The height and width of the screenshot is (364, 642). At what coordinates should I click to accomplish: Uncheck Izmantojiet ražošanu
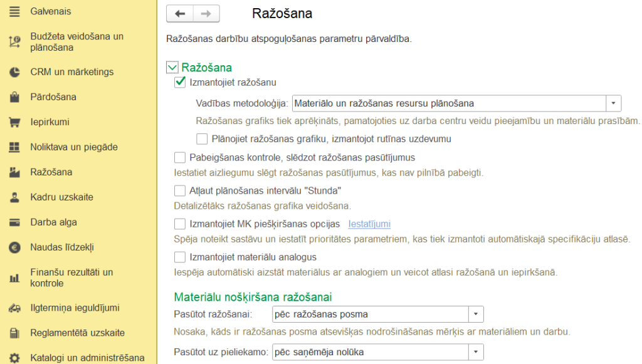(x=179, y=82)
